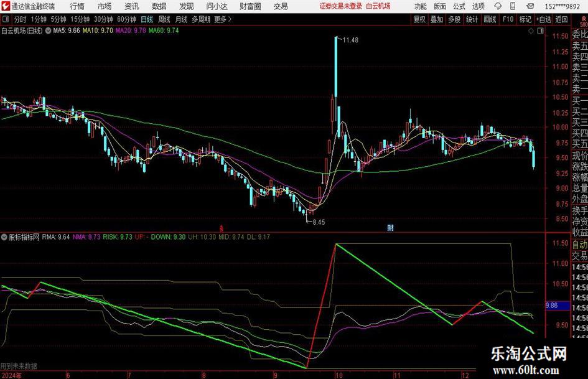Open F10 company info

pos(508,19)
